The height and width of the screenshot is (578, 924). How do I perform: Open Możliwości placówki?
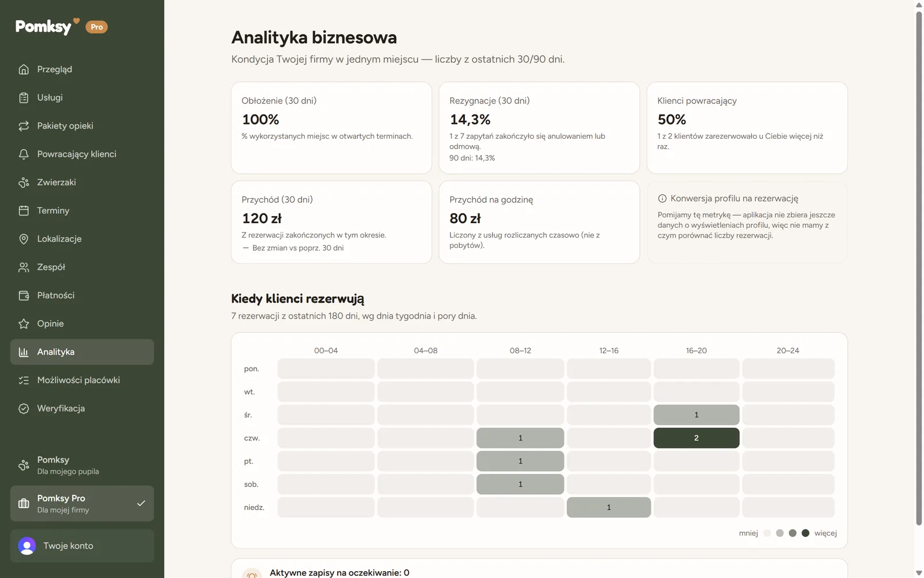click(x=82, y=380)
